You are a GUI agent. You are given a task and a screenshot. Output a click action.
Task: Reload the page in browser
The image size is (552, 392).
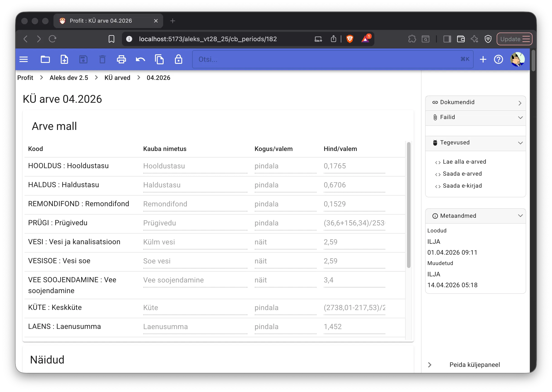tap(52, 39)
